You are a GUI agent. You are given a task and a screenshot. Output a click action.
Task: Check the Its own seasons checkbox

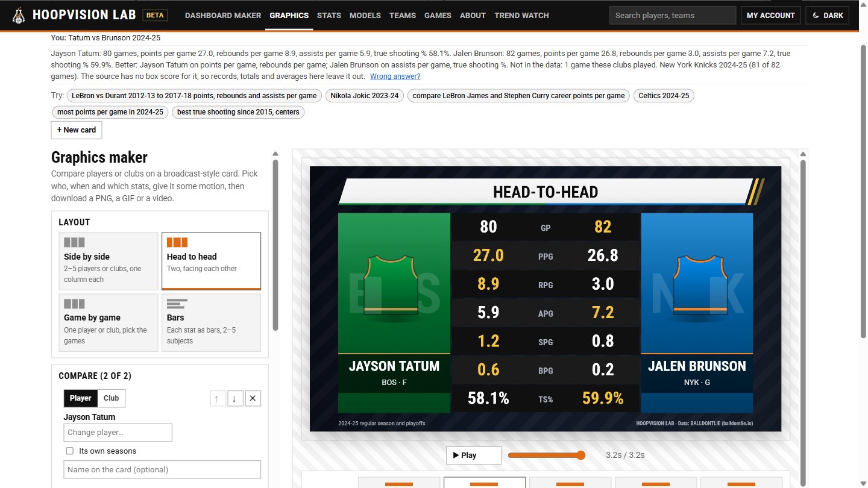[69, 451]
